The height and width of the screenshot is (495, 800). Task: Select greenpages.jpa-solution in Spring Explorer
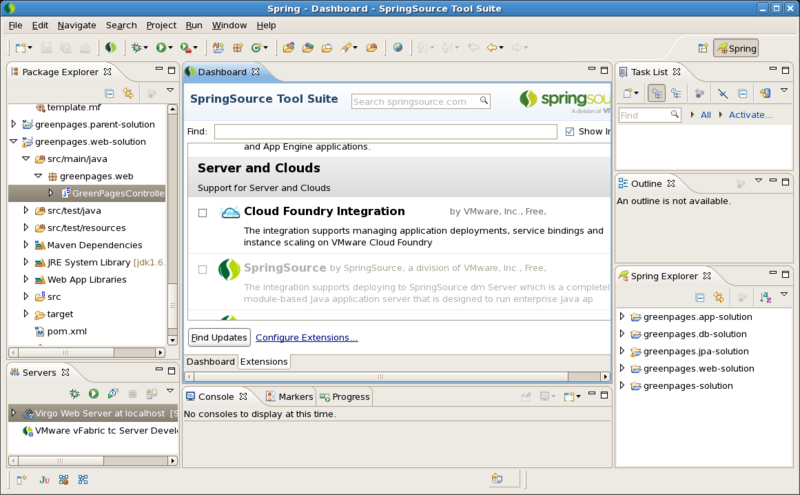click(x=696, y=351)
